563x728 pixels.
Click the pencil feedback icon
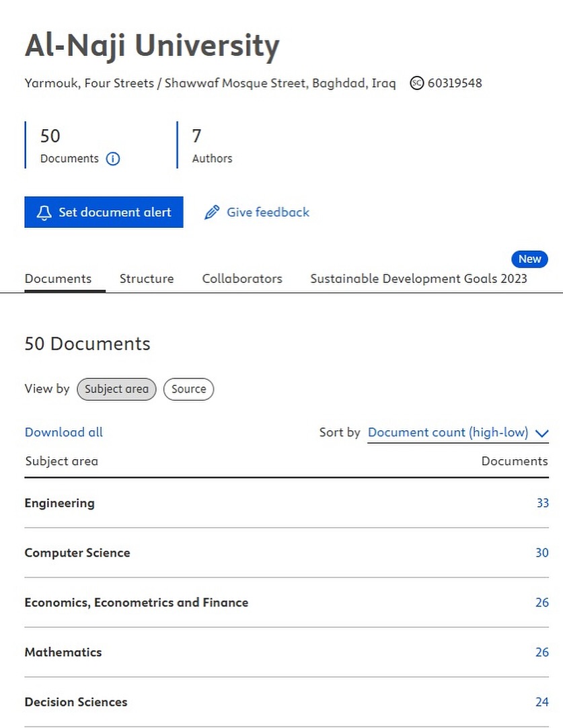pyautogui.click(x=212, y=212)
